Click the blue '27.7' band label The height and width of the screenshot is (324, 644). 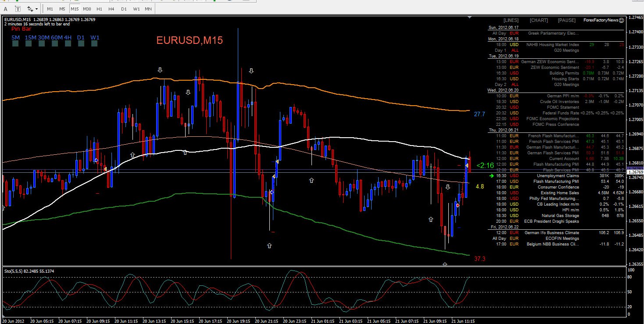[479, 114]
